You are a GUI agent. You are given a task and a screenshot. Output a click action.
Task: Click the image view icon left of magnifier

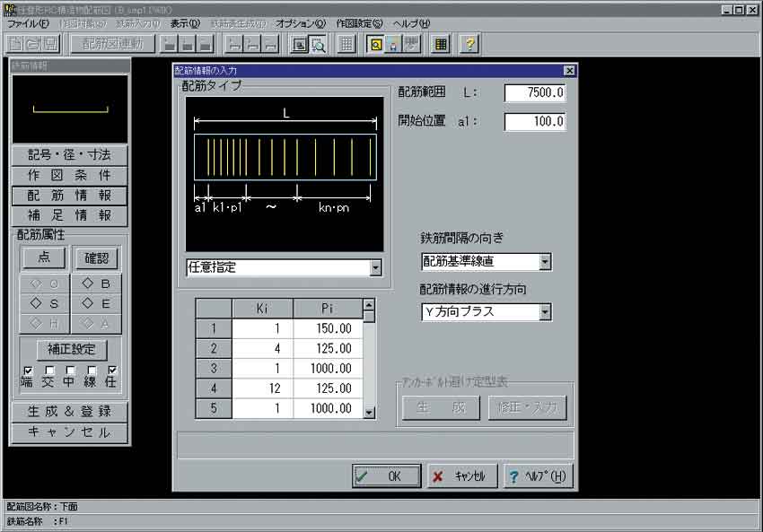tap(300, 45)
